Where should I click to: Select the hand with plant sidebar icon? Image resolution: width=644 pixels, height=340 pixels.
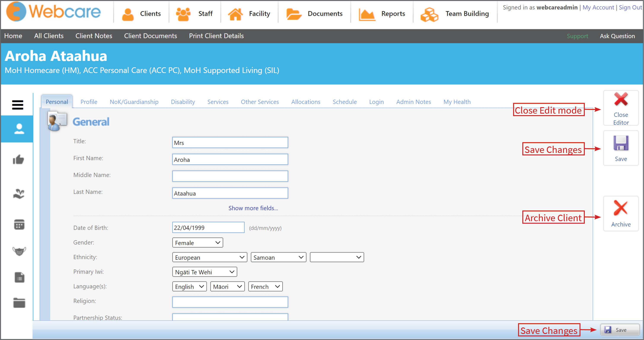tap(19, 194)
